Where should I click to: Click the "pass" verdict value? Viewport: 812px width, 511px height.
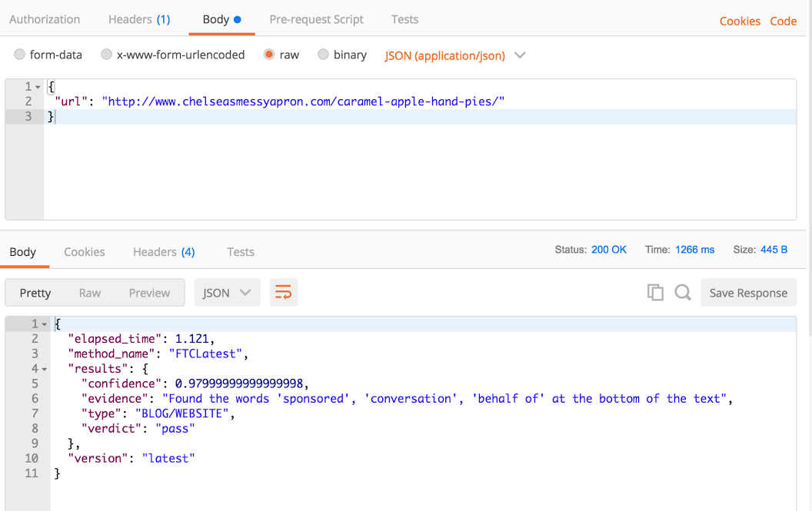pyautogui.click(x=175, y=429)
